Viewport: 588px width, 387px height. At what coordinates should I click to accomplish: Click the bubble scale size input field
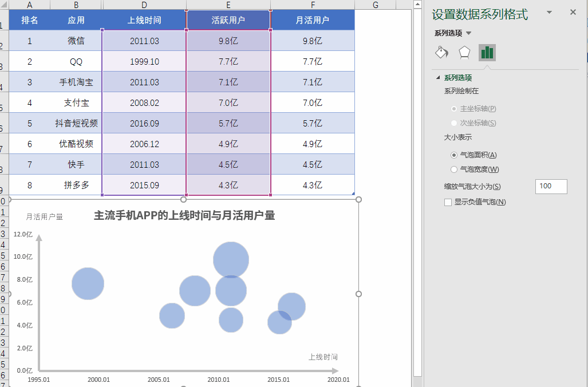pos(551,186)
